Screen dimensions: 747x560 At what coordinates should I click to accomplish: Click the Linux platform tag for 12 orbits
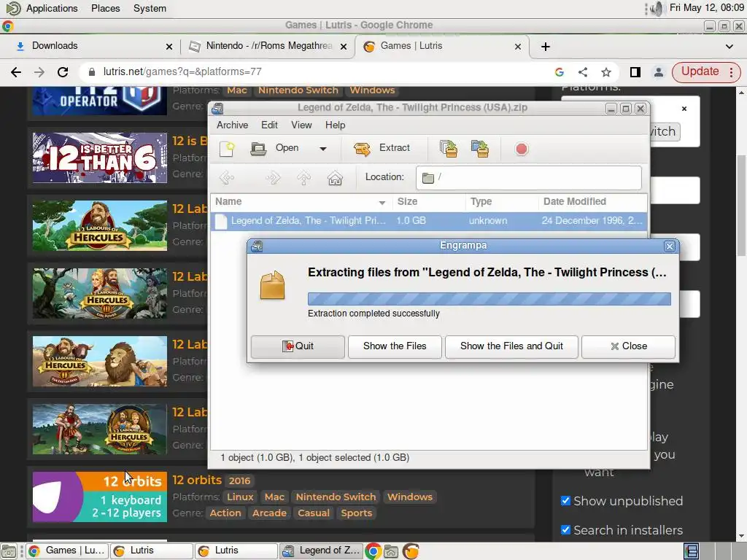click(x=240, y=497)
